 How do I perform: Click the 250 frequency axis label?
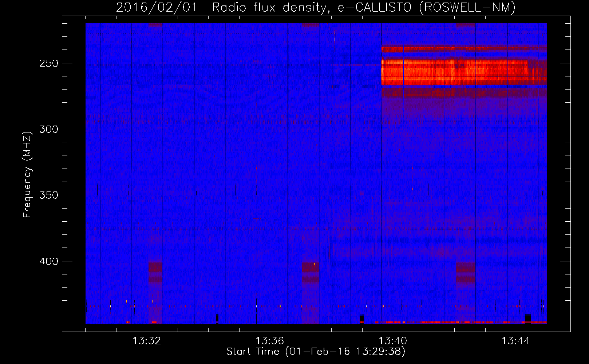coord(48,63)
